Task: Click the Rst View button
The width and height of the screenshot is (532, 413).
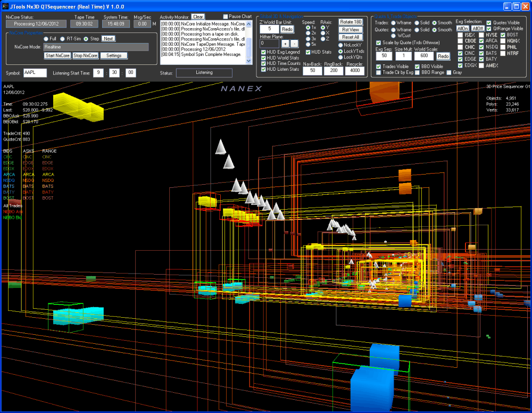Action: [x=351, y=30]
